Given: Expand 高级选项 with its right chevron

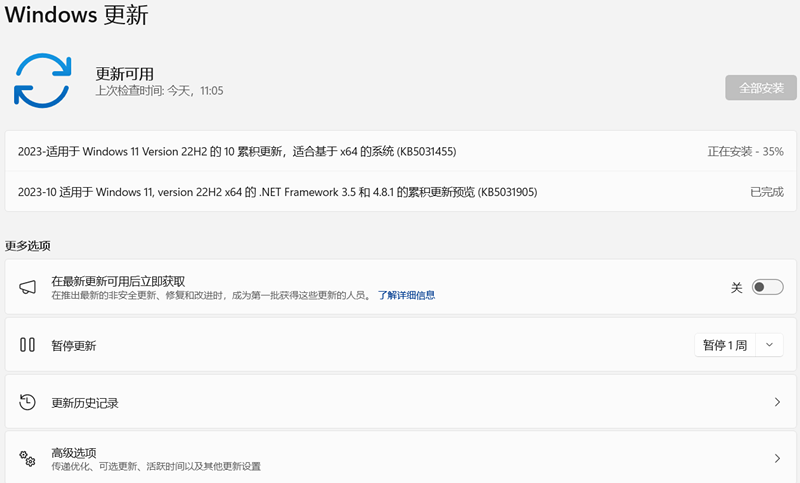Looking at the screenshot, I should pos(777,458).
